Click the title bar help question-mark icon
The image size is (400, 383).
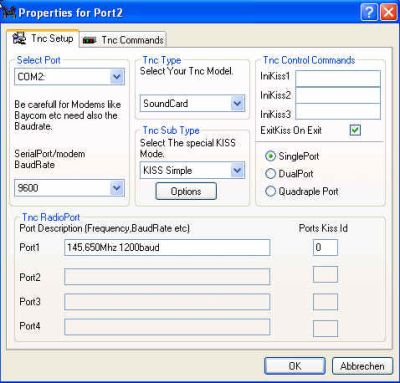(369, 13)
